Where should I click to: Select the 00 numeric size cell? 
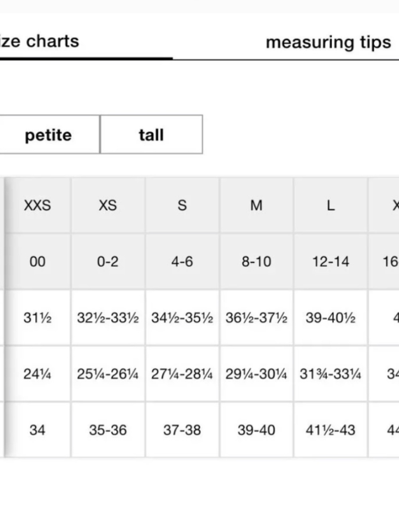tap(38, 261)
